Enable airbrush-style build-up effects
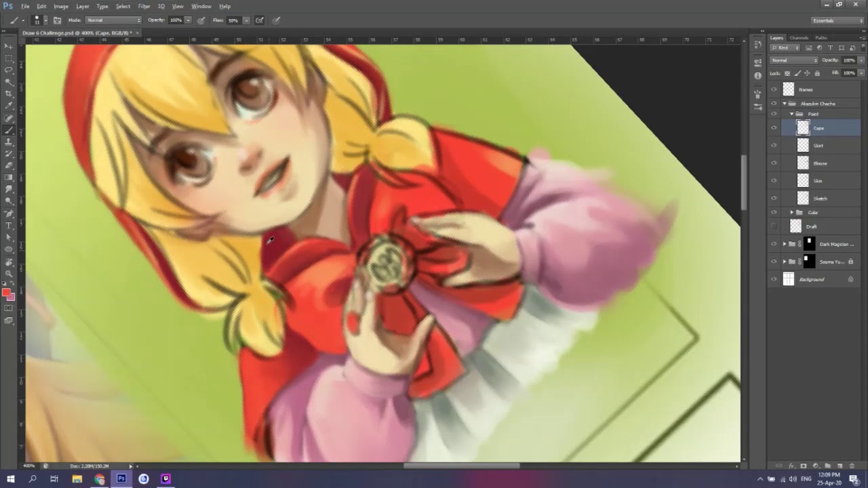The image size is (868, 488). [x=259, y=20]
